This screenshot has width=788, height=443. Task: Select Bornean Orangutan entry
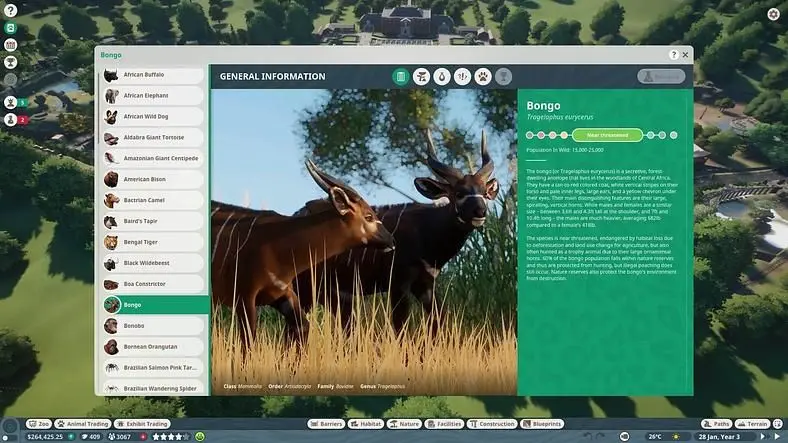[x=153, y=347]
